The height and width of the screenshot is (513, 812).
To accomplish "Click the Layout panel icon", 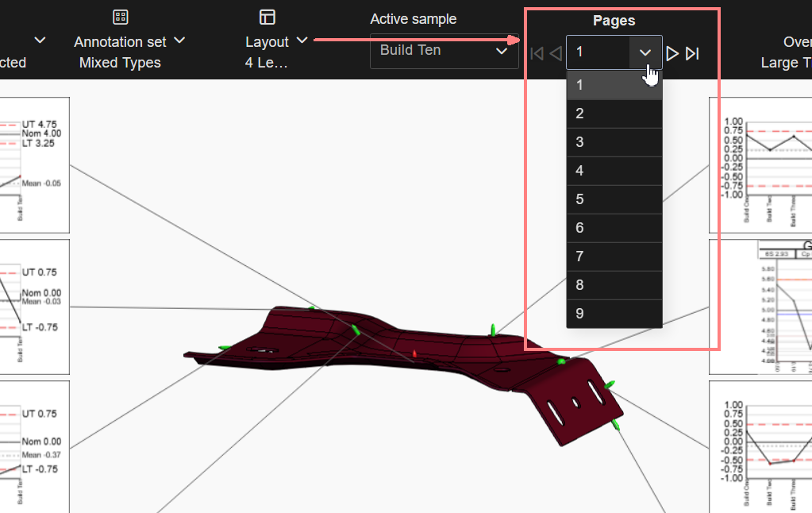I will [x=267, y=17].
